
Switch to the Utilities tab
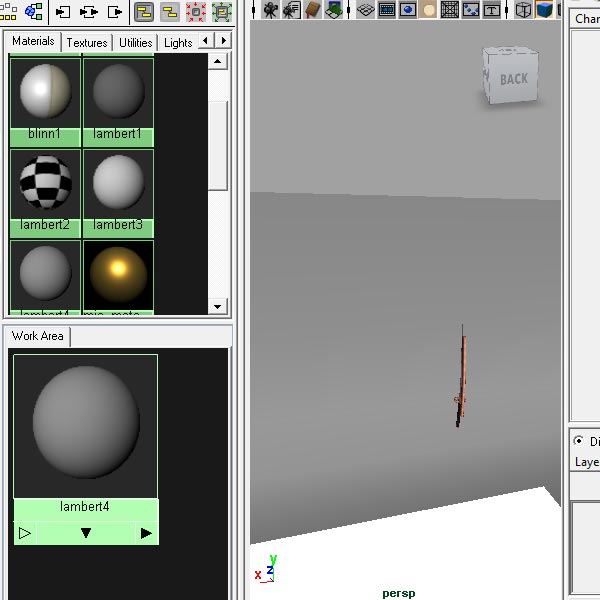[135, 43]
